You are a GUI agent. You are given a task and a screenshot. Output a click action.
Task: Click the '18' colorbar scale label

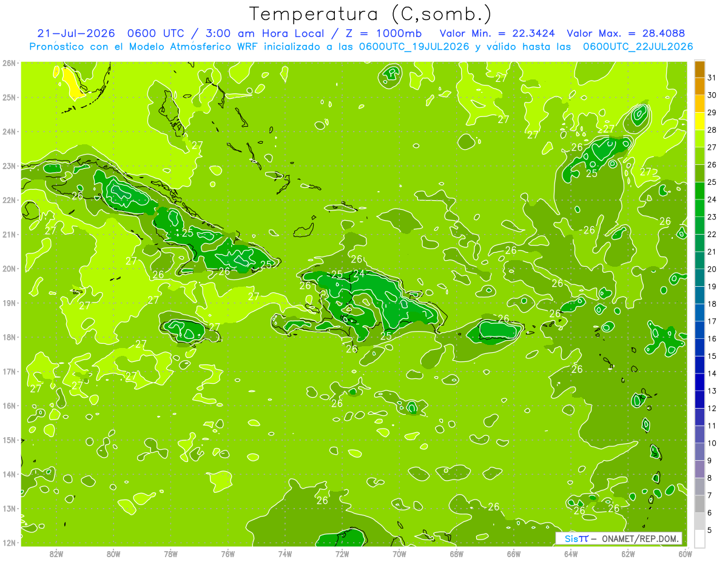pyautogui.click(x=712, y=304)
